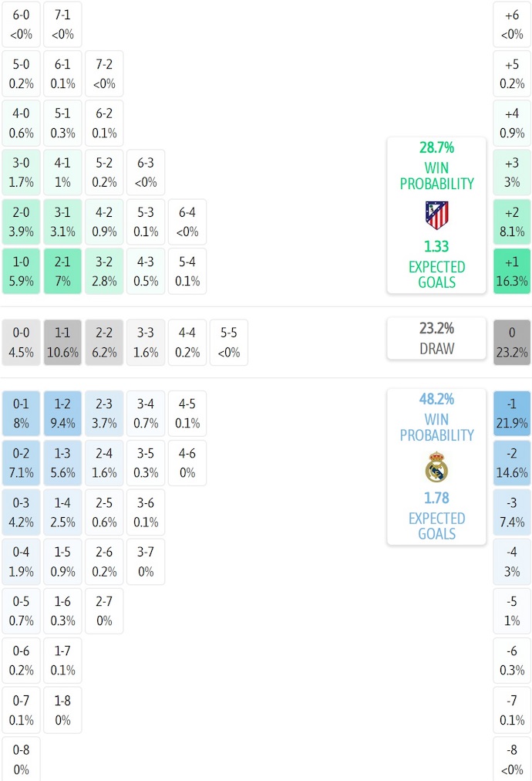Viewport: 532px width, 781px height.
Task: Click the -1 goal margin cell
Action: pos(512,413)
